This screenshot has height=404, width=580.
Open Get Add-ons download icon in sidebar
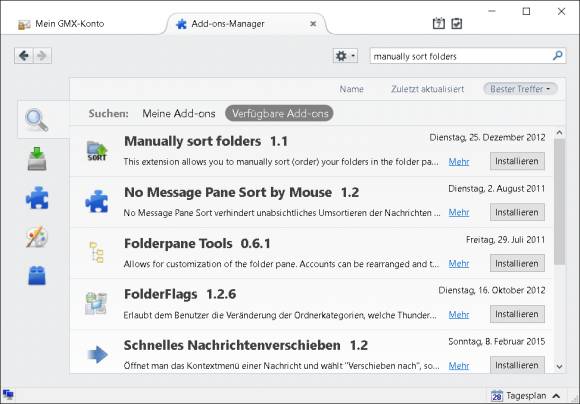pos(37,159)
